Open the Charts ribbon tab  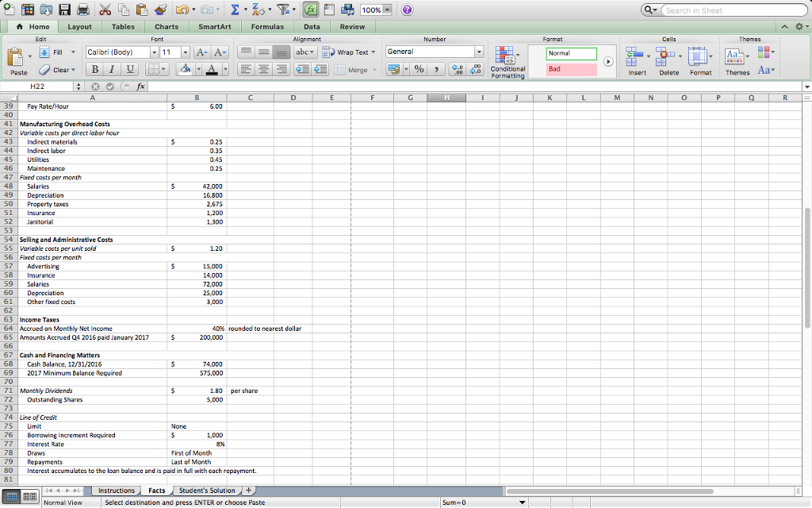coord(167,27)
